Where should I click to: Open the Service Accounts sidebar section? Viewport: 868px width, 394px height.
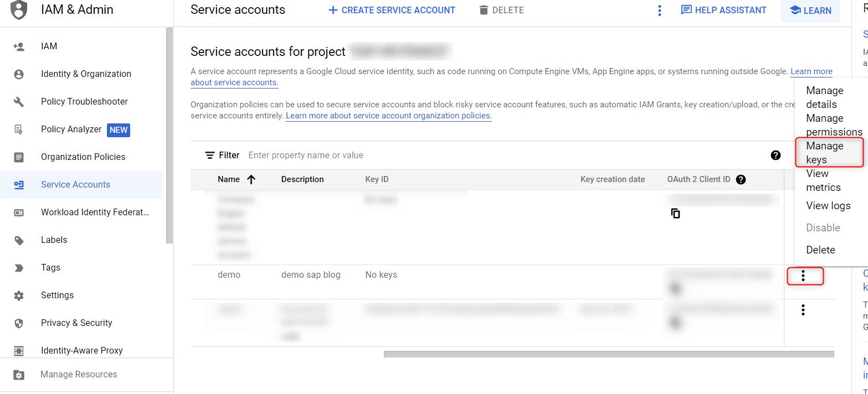76,184
